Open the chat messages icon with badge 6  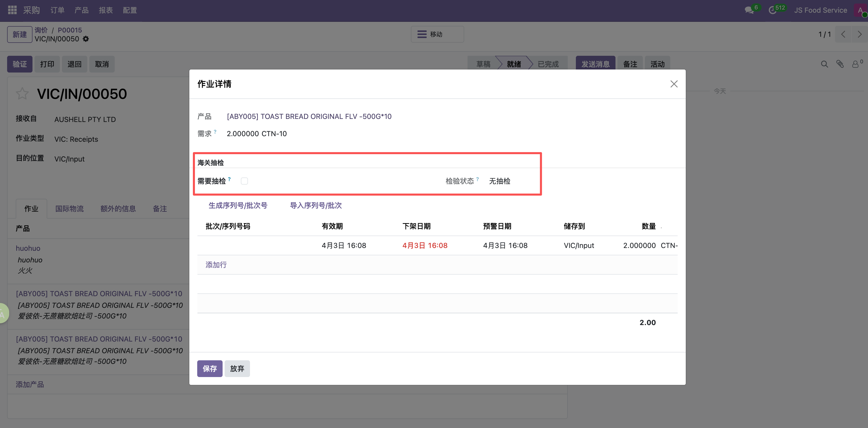pos(749,10)
